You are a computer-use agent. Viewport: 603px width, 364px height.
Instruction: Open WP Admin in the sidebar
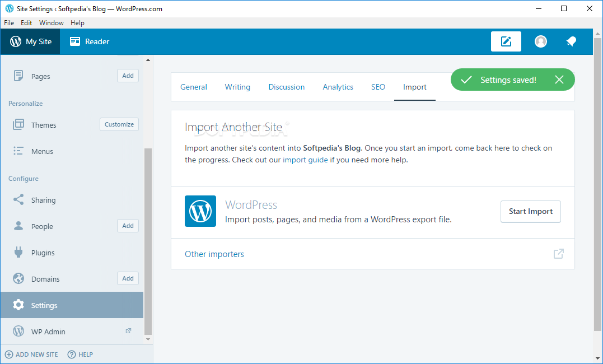tap(48, 332)
